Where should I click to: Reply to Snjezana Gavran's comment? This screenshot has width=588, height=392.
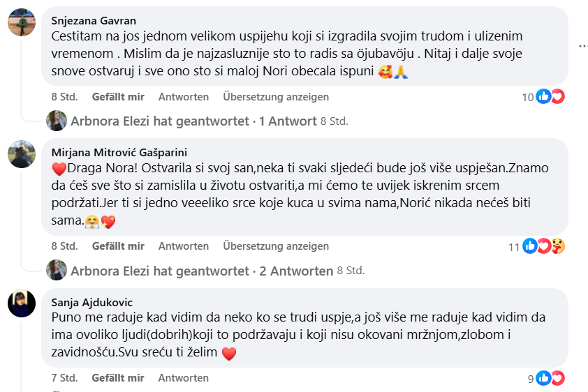click(x=184, y=97)
